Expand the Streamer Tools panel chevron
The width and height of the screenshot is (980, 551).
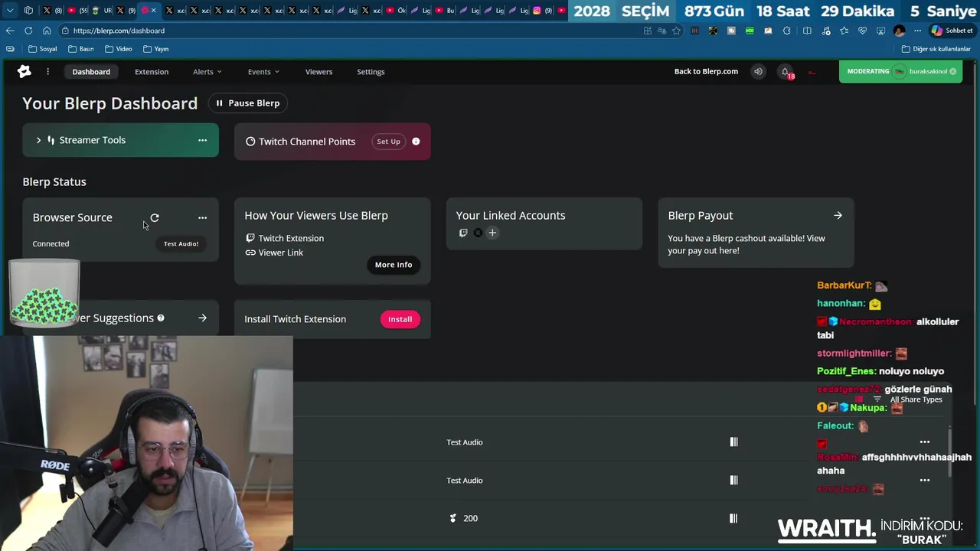tap(38, 140)
